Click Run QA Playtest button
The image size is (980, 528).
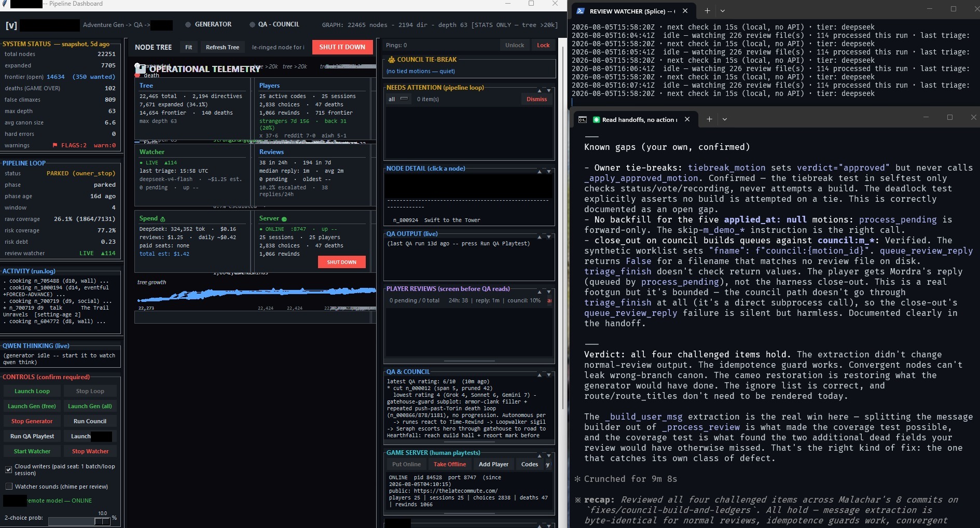[x=32, y=436]
